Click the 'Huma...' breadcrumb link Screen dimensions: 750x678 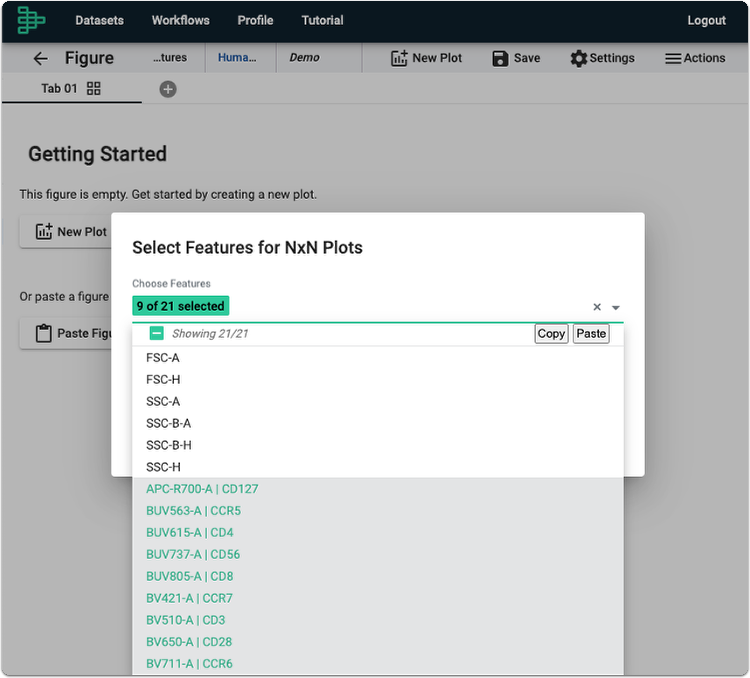pyautogui.click(x=237, y=58)
